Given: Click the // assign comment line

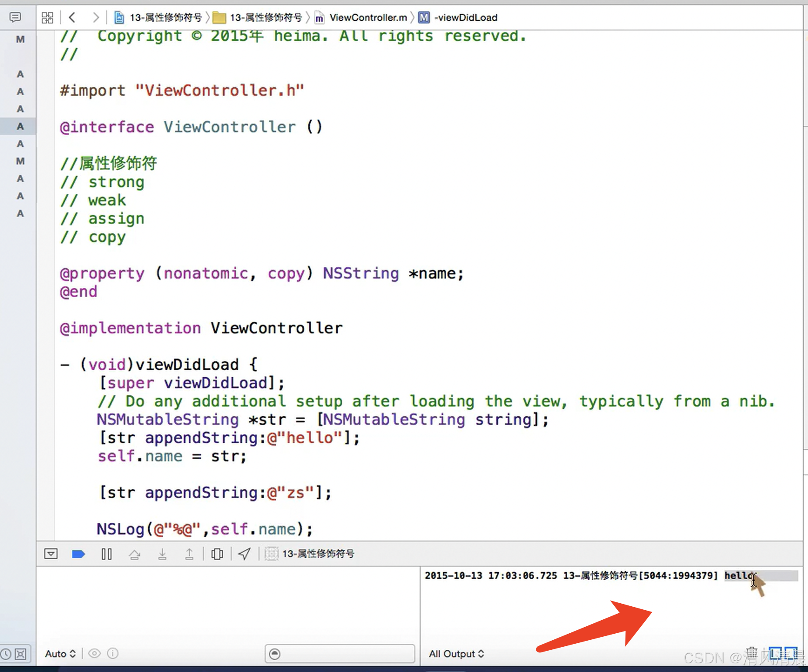Looking at the screenshot, I should tap(102, 218).
